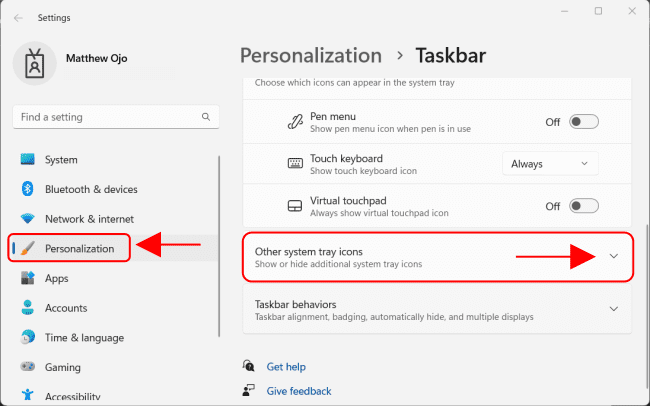The image size is (650, 406).
Task: Click "Choose which icons can appear" description
Action: 355,83
